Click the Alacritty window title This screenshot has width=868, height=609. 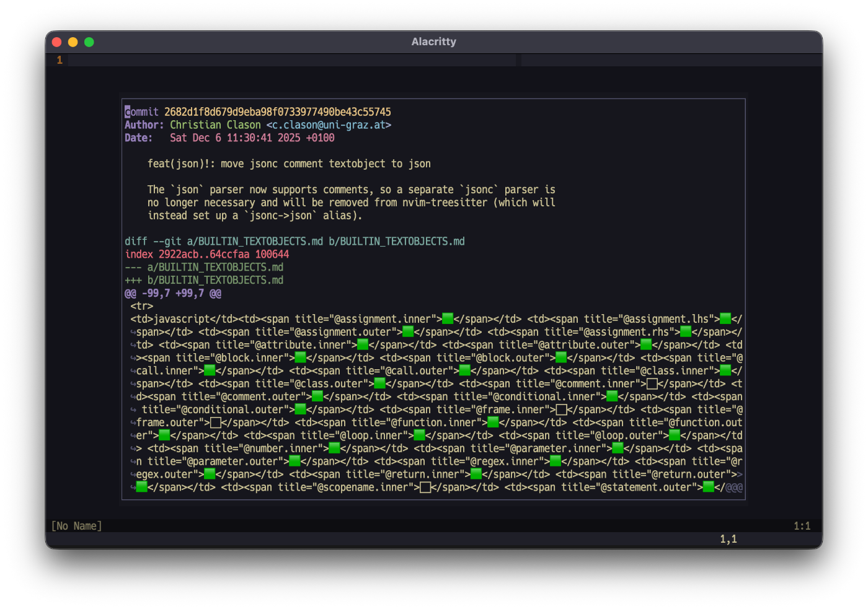coord(434,42)
